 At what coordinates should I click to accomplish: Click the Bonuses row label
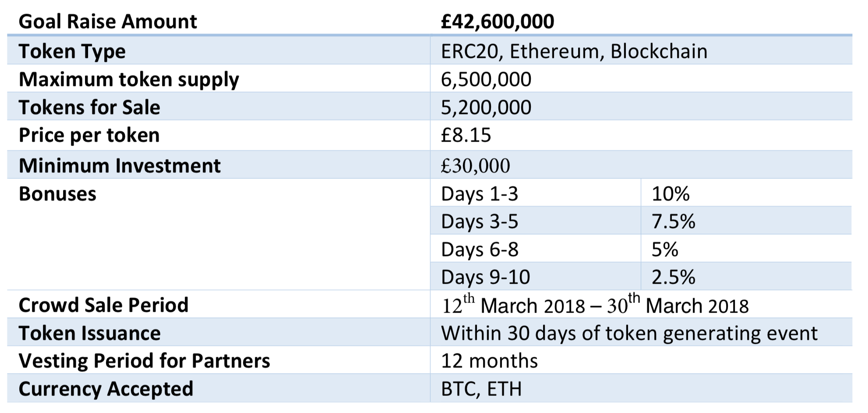(x=57, y=194)
